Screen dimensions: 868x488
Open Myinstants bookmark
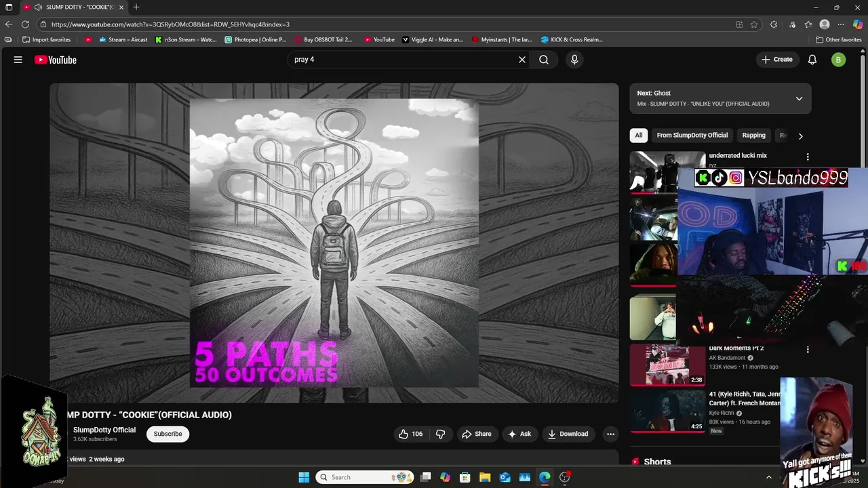point(502,39)
